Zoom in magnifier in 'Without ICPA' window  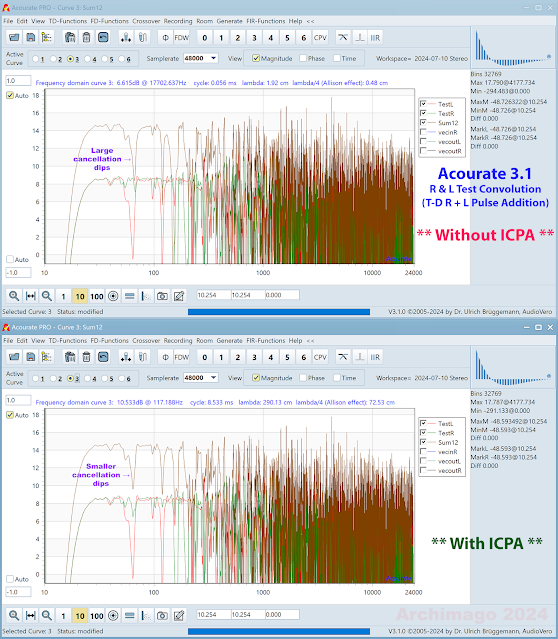click(14, 296)
